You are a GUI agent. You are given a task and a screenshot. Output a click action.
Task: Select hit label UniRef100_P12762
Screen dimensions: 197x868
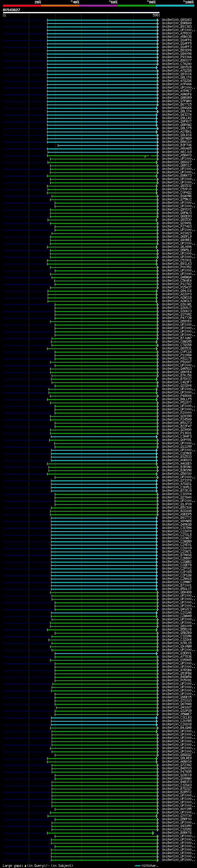click(x=177, y=284)
